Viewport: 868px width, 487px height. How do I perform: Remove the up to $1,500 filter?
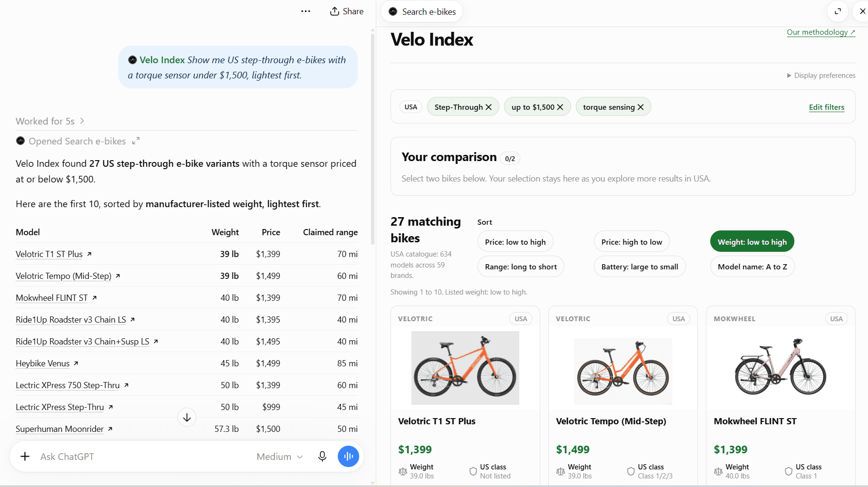[560, 107]
